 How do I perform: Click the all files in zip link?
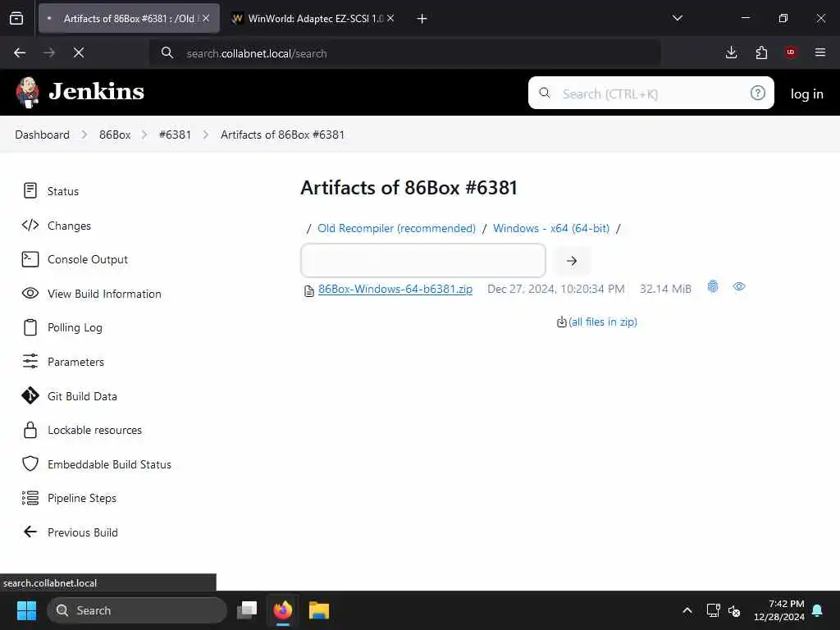pyautogui.click(x=603, y=322)
